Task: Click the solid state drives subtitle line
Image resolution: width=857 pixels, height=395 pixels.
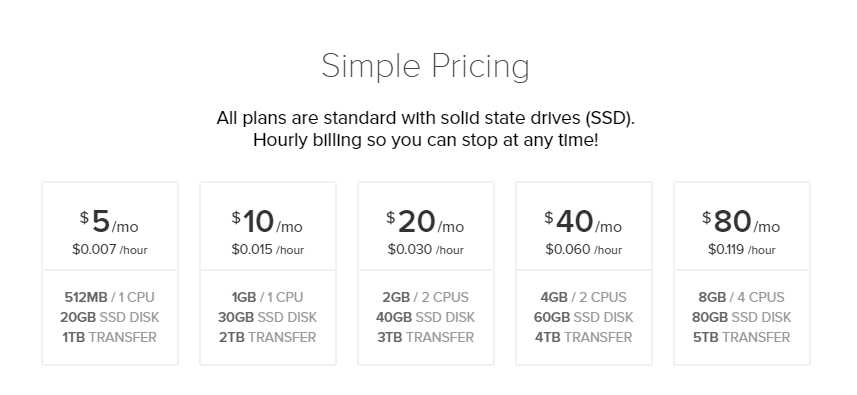Action: (426, 118)
